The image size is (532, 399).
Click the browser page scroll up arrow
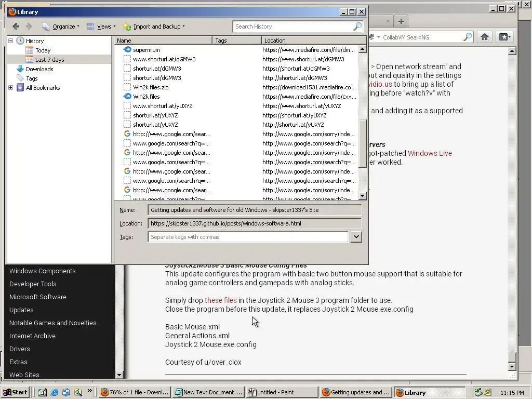512,51
